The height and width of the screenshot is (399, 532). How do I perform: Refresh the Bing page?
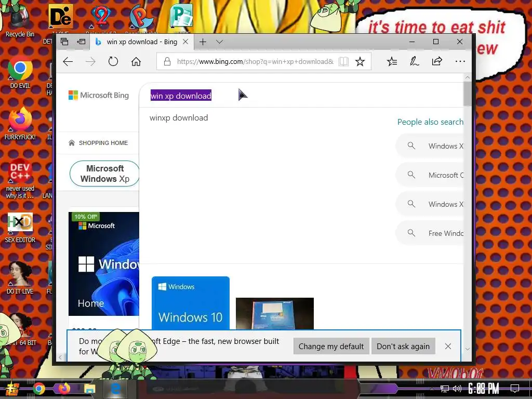(113, 61)
